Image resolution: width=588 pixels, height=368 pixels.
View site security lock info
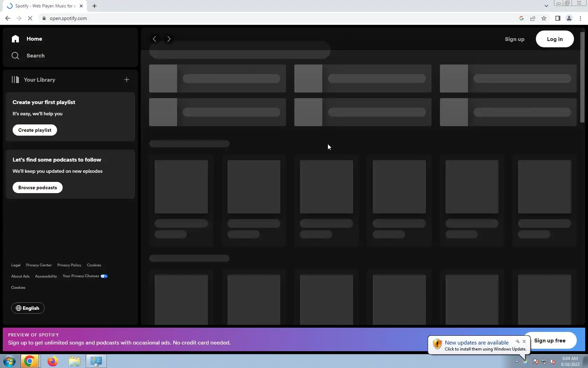coord(44,18)
